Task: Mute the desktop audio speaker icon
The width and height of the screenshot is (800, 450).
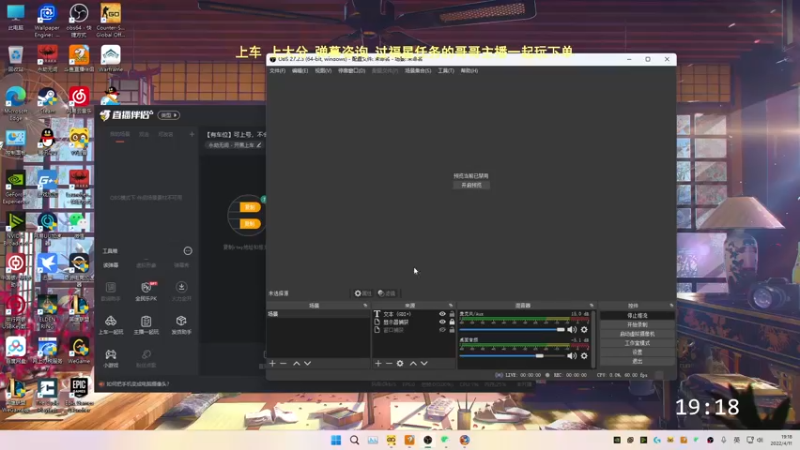Action: coord(572,356)
